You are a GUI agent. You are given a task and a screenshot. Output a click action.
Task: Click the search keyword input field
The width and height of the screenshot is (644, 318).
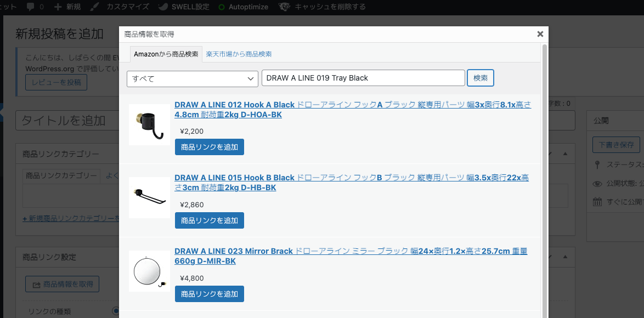click(363, 78)
